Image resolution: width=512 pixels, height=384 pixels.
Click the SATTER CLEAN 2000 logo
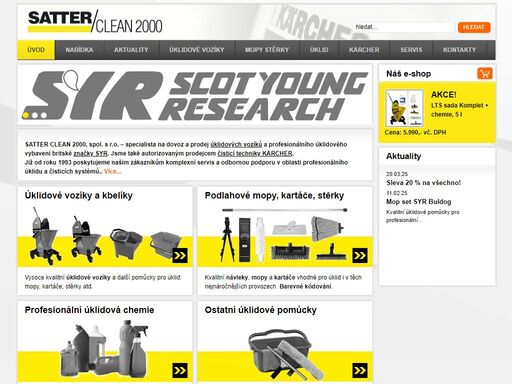tap(95, 22)
